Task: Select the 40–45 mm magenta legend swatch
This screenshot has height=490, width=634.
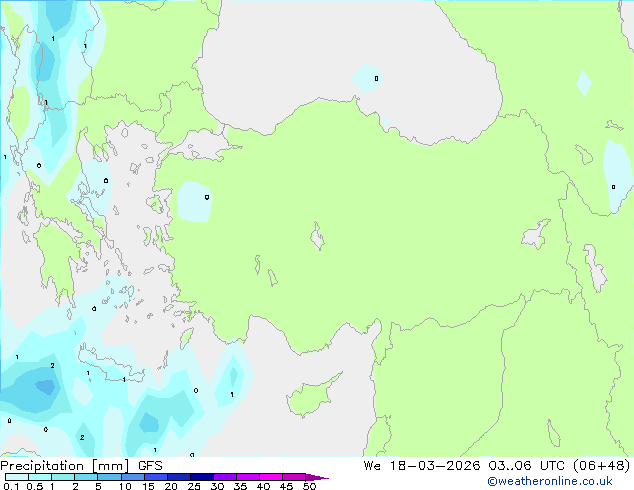Action: tap(271, 477)
